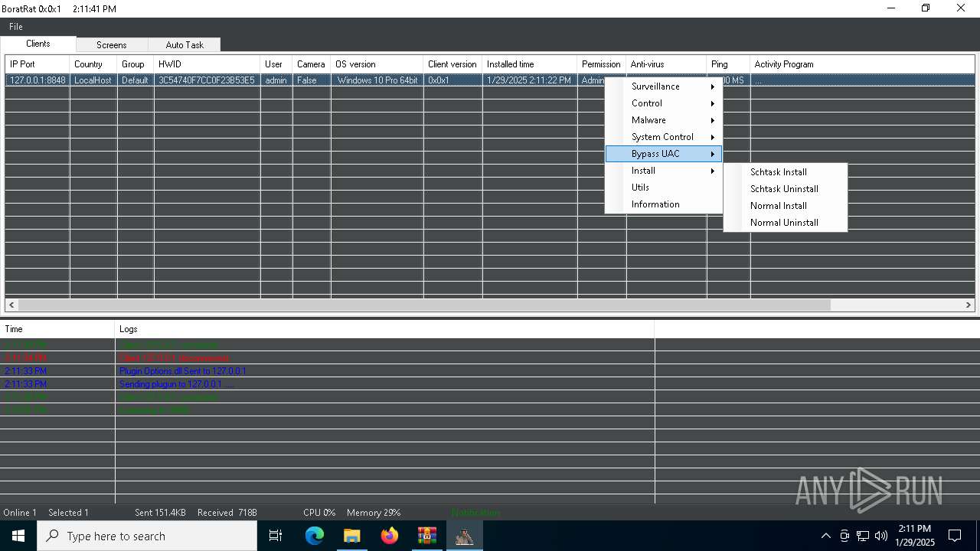Open File Explorer from taskbar
This screenshot has height=551, width=980.
(351, 536)
